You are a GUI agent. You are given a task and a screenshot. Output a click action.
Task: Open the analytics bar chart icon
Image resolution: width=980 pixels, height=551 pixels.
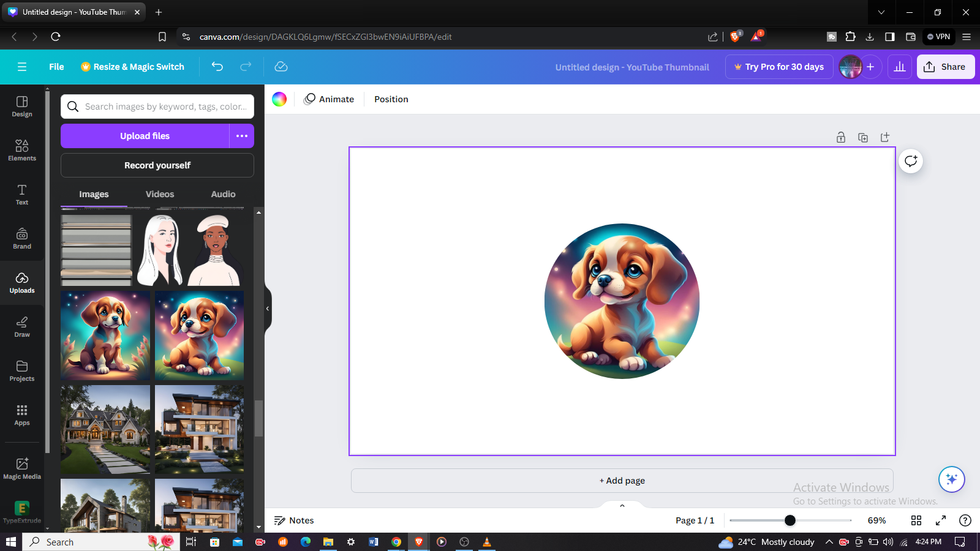pyautogui.click(x=900, y=67)
